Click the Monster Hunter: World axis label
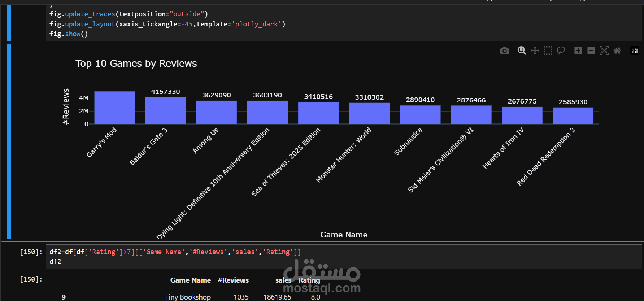The width and height of the screenshot is (644, 301). click(x=344, y=155)
